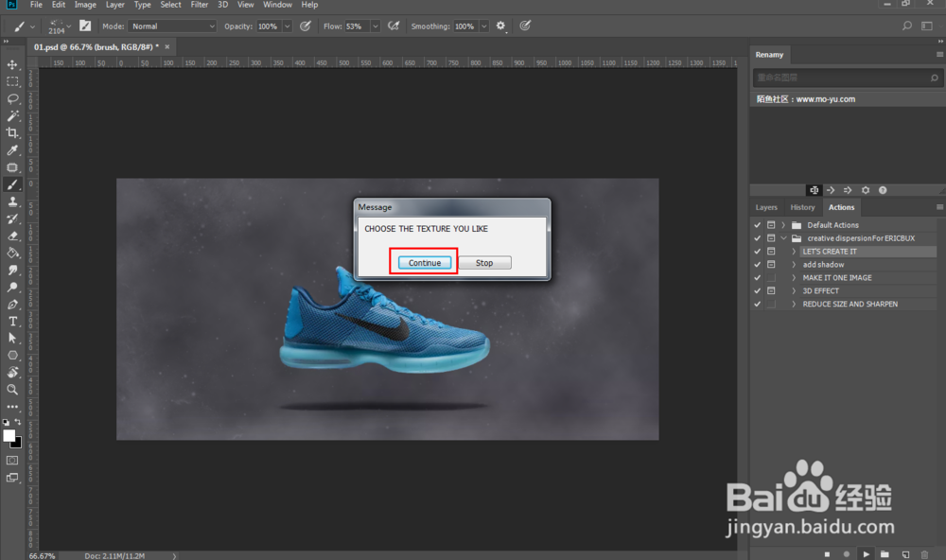Open the brush preset picker dropdown

pos(68,26)
